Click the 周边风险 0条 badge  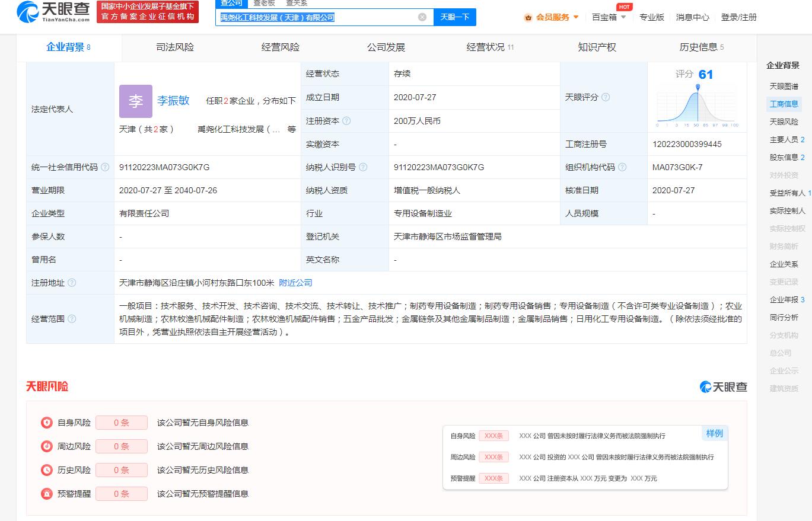pos(122,446)
